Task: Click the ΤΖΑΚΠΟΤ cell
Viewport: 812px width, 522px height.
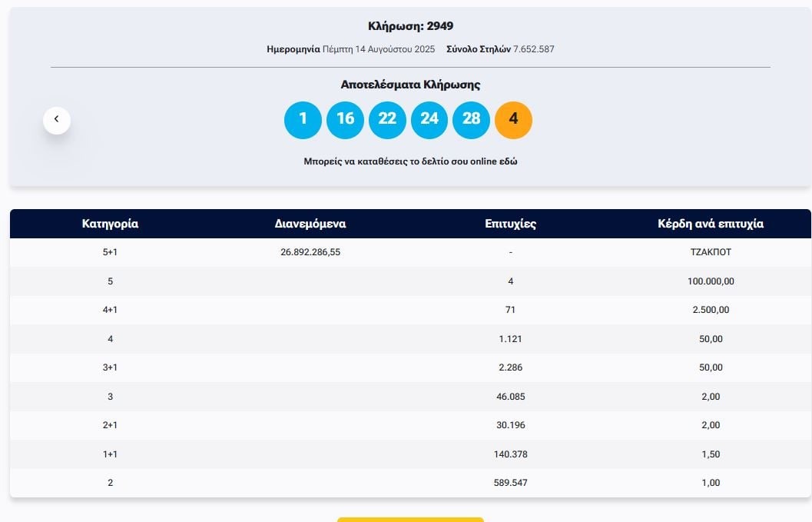Action: (711, 252)
